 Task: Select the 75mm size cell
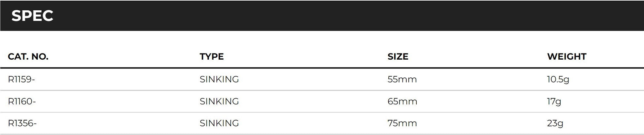[x=402, y=123]
